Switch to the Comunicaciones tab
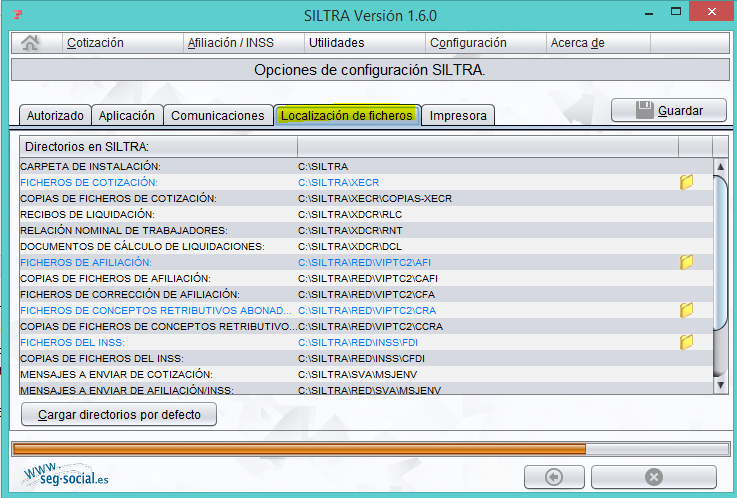737x498 pixels. tap(218, 116)
